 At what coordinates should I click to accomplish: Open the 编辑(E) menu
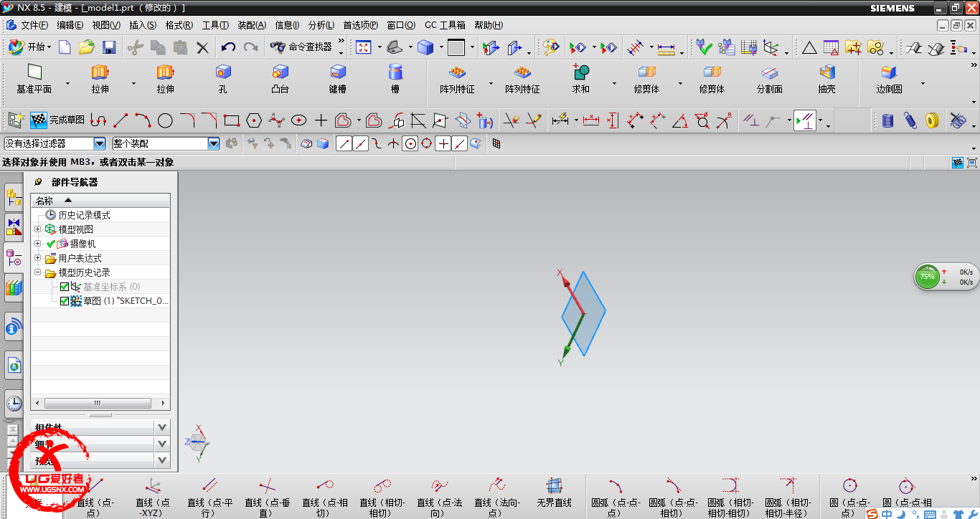click(70, 25)
